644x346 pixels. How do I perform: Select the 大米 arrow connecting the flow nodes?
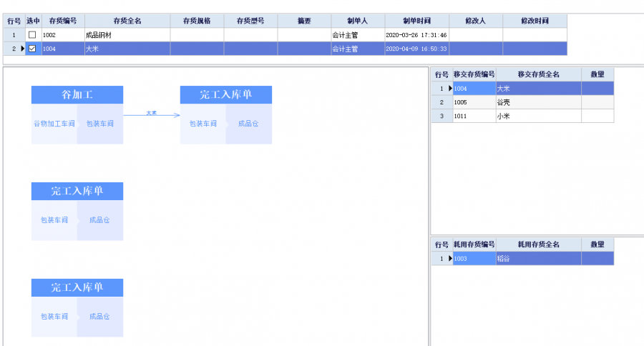click(x=151, y=114)
